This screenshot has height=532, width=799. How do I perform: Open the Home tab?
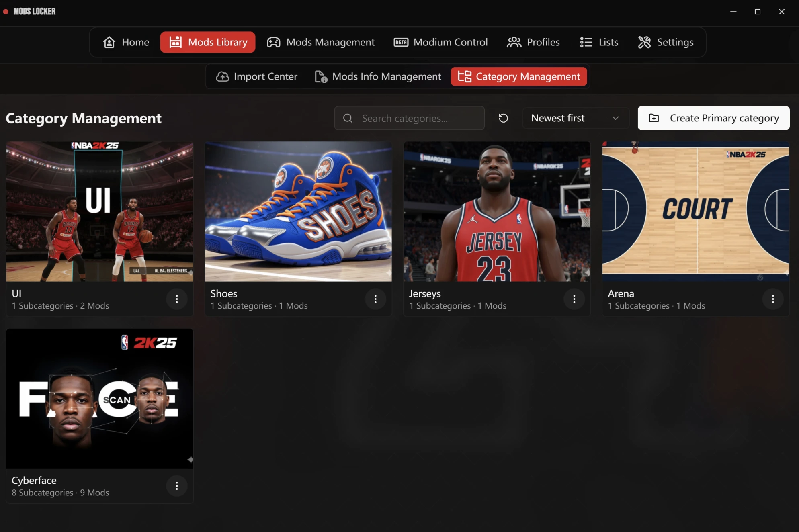click(126, 42)
